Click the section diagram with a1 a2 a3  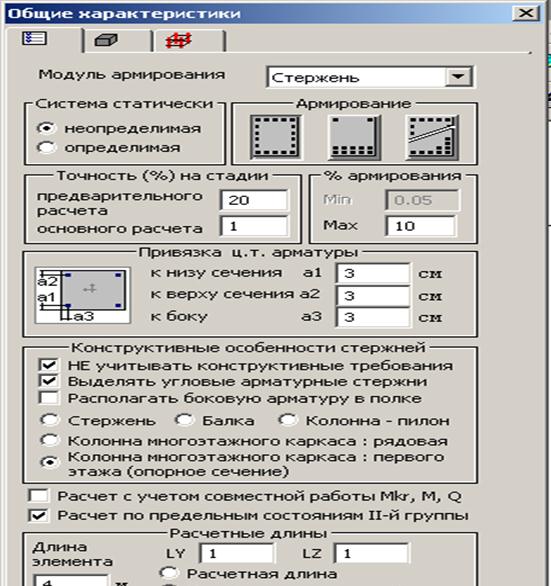point(83,295)
